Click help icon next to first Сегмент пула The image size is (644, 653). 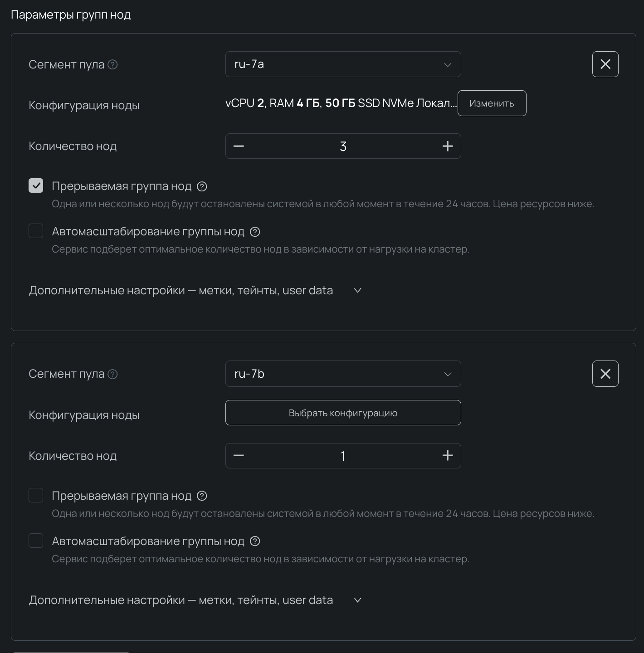click(113, 65)
